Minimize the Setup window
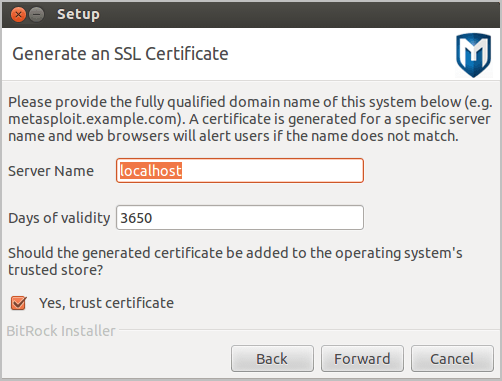 37,15
